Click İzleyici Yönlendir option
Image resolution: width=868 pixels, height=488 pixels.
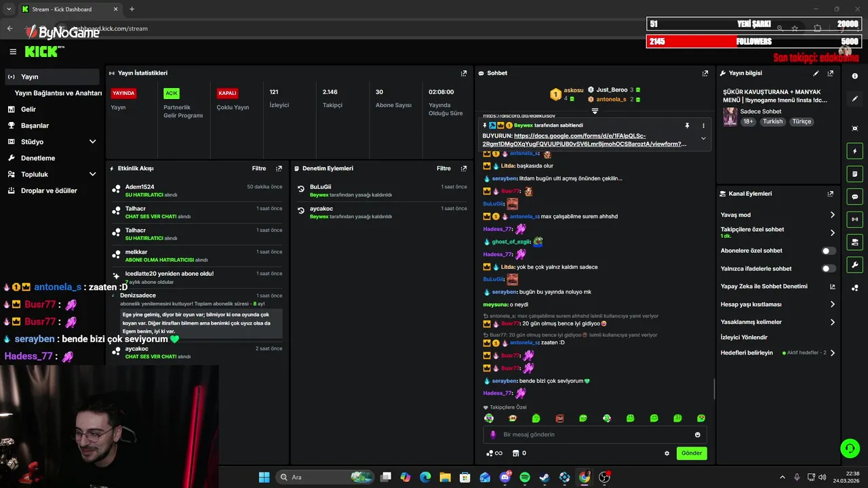tap(744, 337)
